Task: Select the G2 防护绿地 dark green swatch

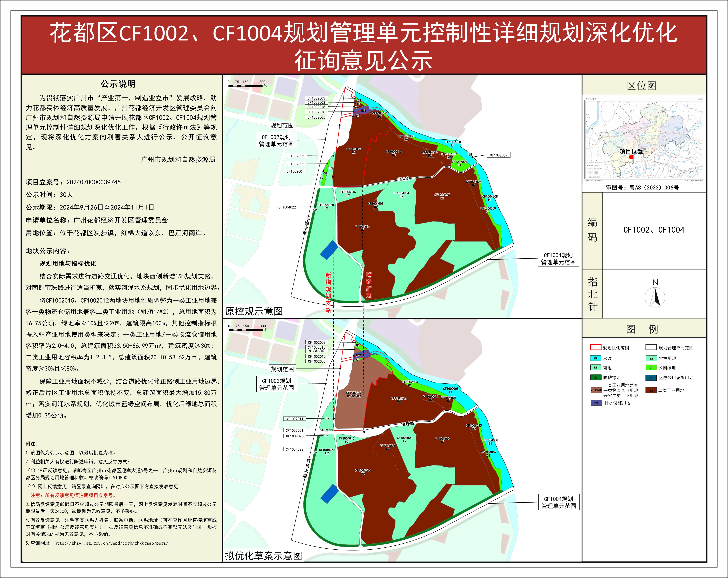Action: click(596, 378)
